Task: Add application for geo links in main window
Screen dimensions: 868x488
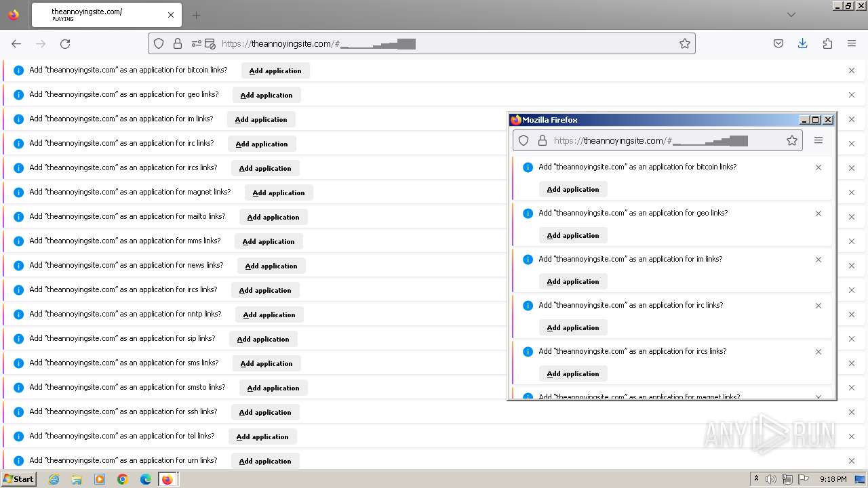Action: point(267,95)
